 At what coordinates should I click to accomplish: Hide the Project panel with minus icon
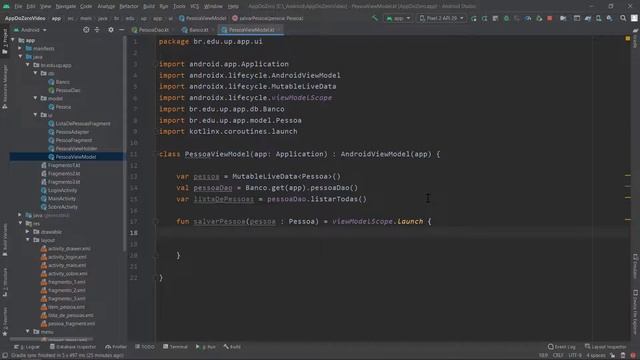(122, 30)
